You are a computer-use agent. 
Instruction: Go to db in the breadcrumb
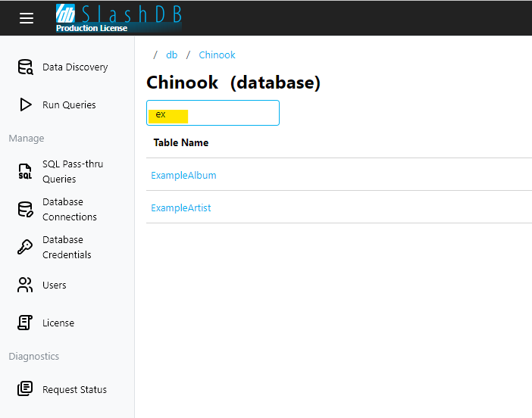(172, 55)
